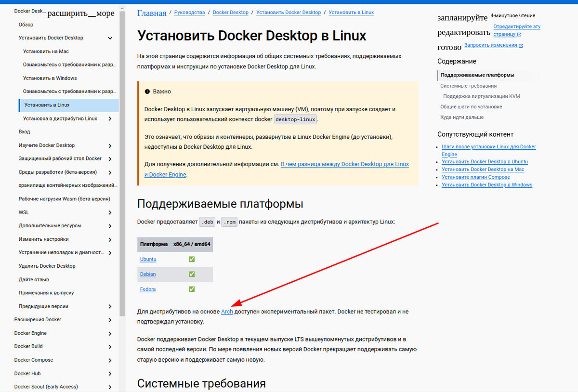Open Установить в Windows page
This screenshot has width=578, height=392.
(x=50, y=78)
